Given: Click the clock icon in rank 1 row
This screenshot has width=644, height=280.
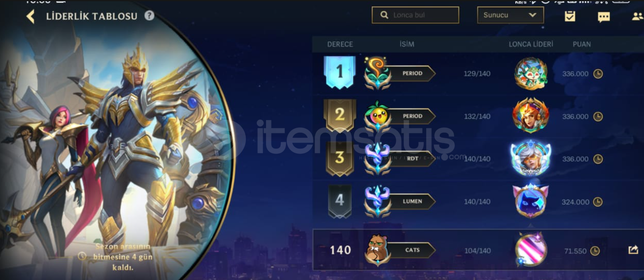Looking at the screenshot, I should click(x=598, y=74).
